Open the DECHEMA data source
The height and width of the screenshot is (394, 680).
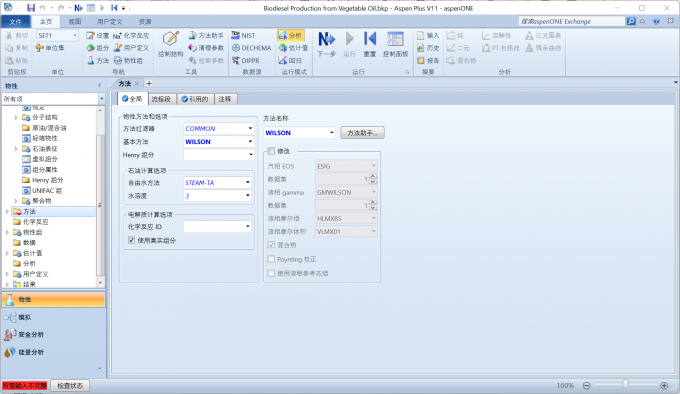point(251,48)
